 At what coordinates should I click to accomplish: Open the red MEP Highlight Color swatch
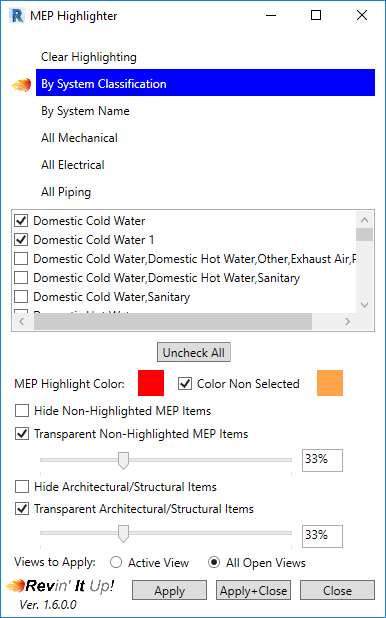point(151,383)
